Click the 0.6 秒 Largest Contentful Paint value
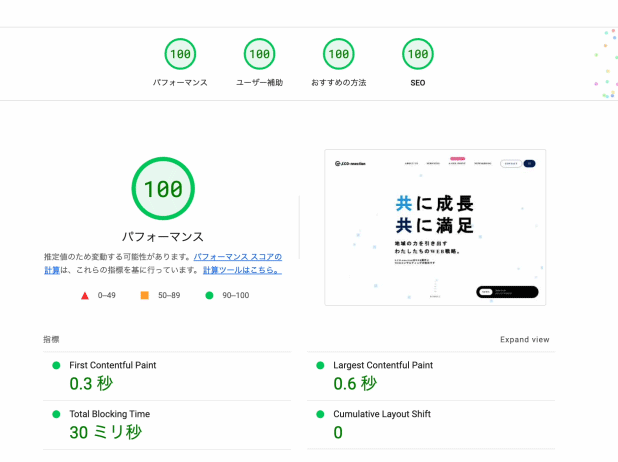Screen dimensions: 618x462 pyautogui.click(x=354, y=384)
